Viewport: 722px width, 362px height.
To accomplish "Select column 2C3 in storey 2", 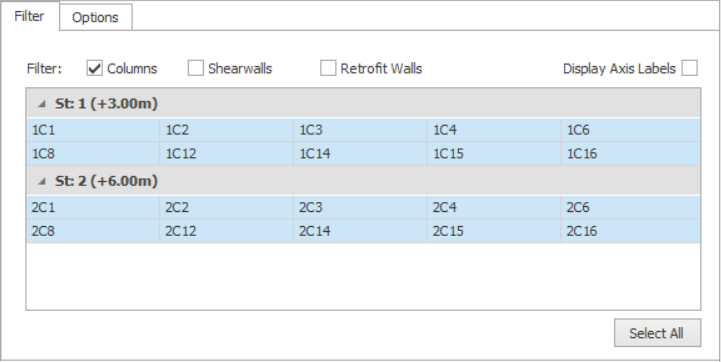I will tap(361, 208).
